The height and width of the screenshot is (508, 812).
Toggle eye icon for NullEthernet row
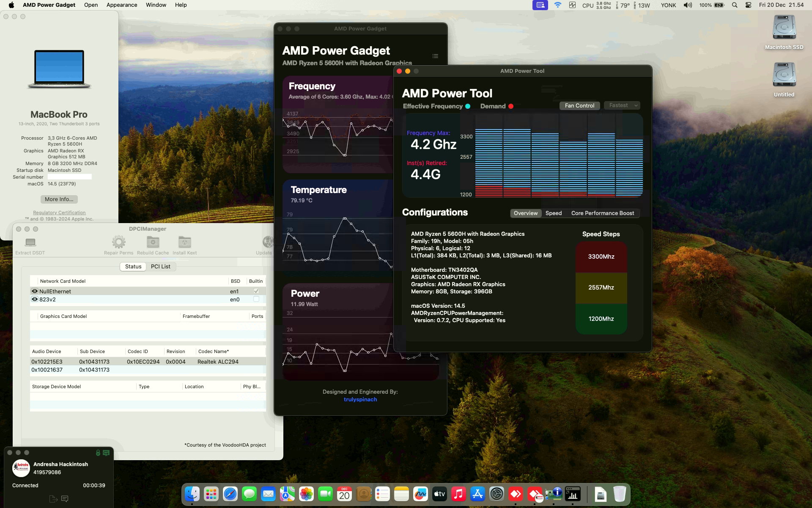tap(35, 291)
